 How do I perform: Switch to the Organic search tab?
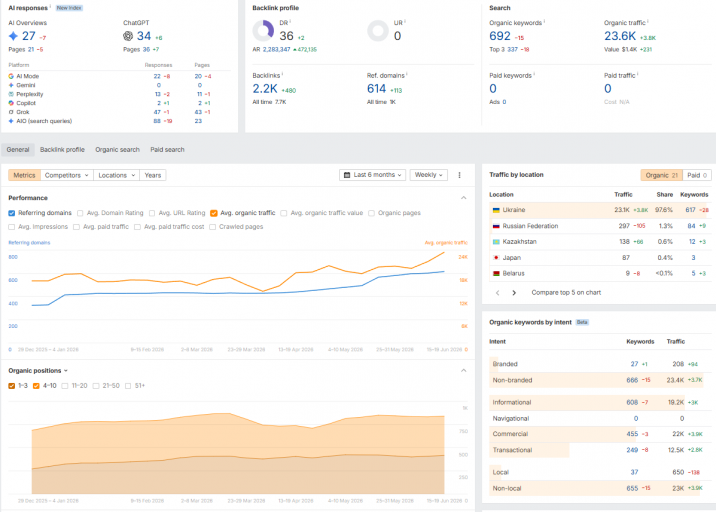click(117, 150)
